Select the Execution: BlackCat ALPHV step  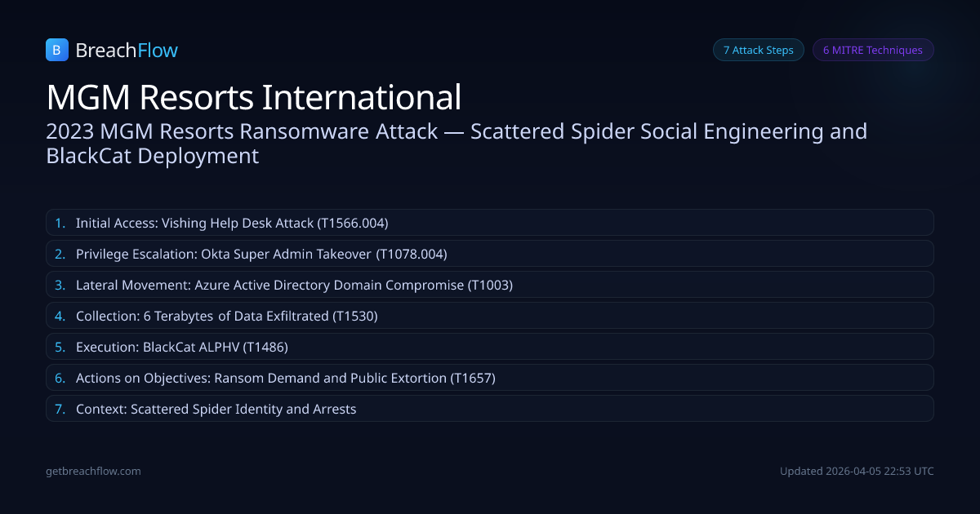click(x=181, y=347)
